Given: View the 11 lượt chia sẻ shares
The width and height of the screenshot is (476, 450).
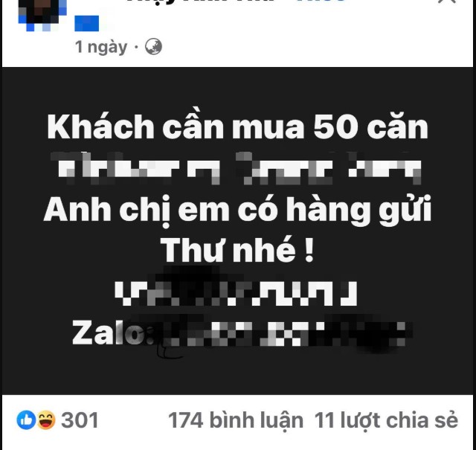Looking at the screenshot, I should pos(386,420).
